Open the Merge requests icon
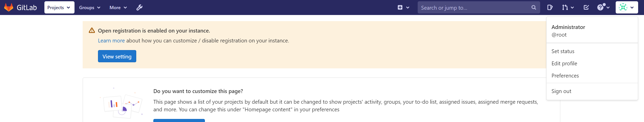 565,7
